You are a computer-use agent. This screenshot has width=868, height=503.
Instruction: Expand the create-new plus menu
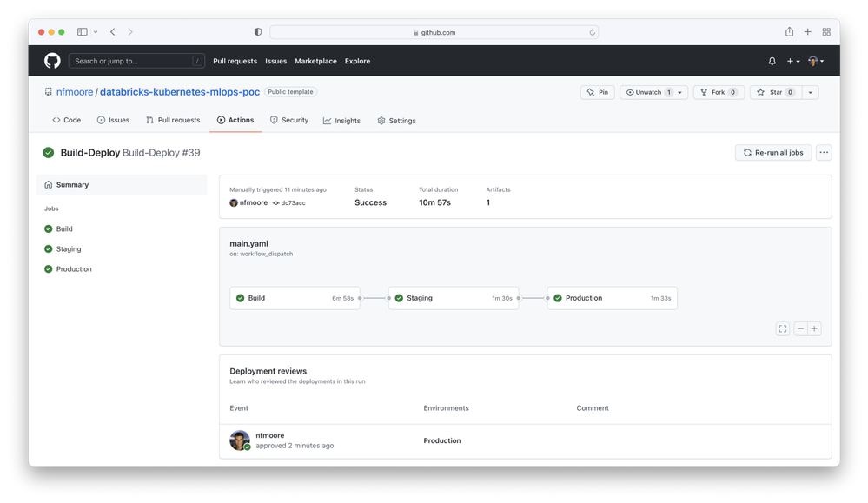pyautogui.click(x=792, y=62)
